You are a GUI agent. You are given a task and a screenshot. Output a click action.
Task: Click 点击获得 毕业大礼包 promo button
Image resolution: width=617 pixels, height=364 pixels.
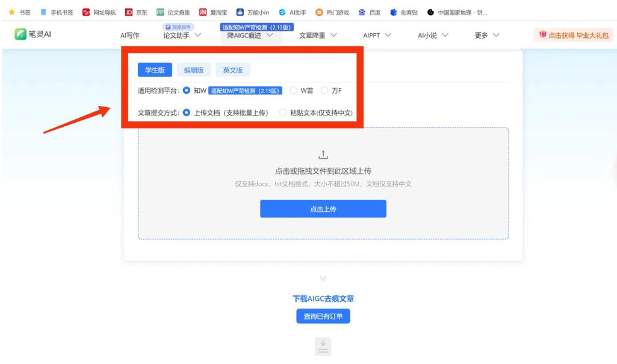[573, 35]
